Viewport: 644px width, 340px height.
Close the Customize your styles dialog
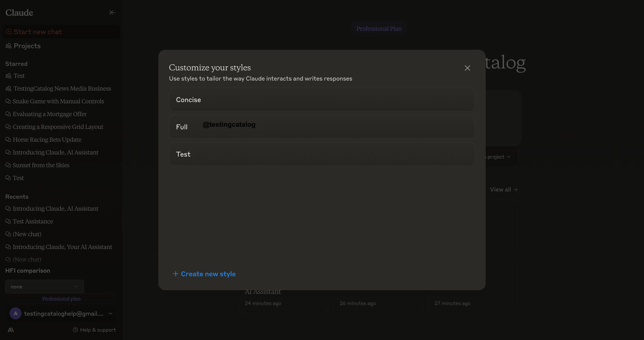tap(467, 68)
